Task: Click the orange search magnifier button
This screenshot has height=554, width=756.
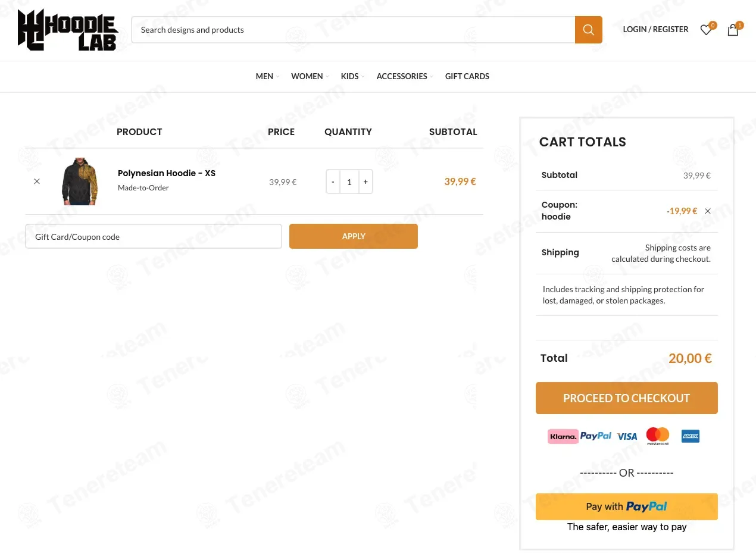Action: 589,30
